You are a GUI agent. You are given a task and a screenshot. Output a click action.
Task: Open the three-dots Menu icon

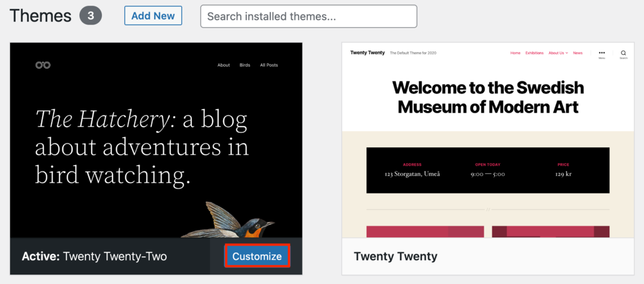pyautogui.click(x=602, y=54)
